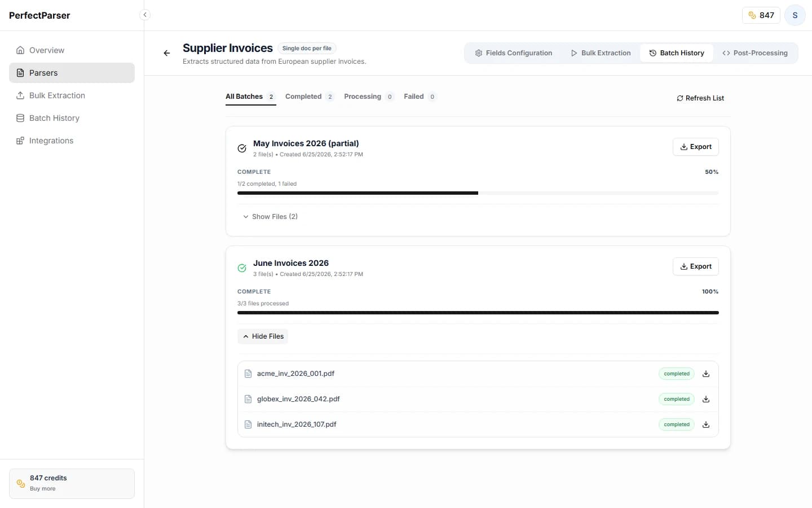
Task: Click completed badge for acme_inv_2026_001.pdf
Action: 677,374
